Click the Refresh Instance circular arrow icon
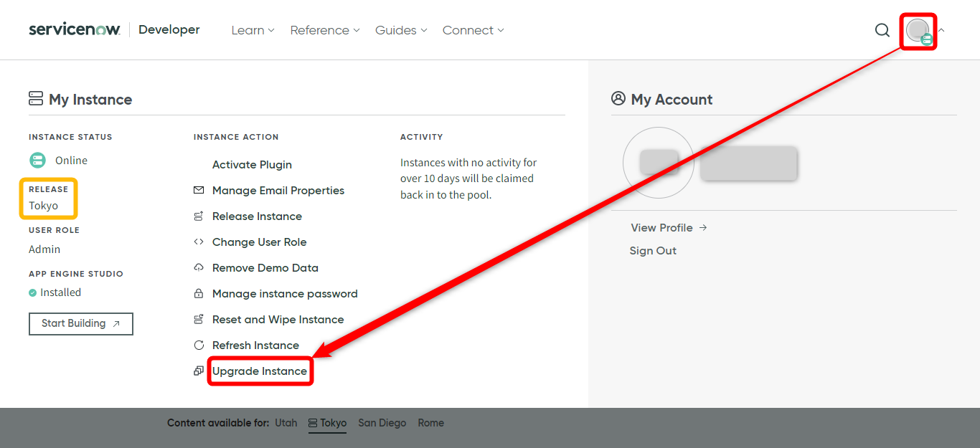This screenshot has height=448, width=980. click(198, 345)
